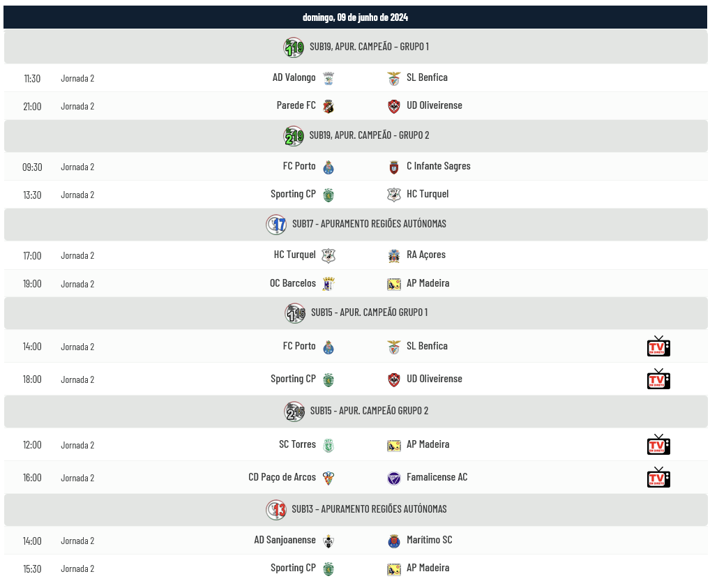Open the OC Barcelos team link
The width and height of the screenshot is (710, 588).
(x=292, y=283)
